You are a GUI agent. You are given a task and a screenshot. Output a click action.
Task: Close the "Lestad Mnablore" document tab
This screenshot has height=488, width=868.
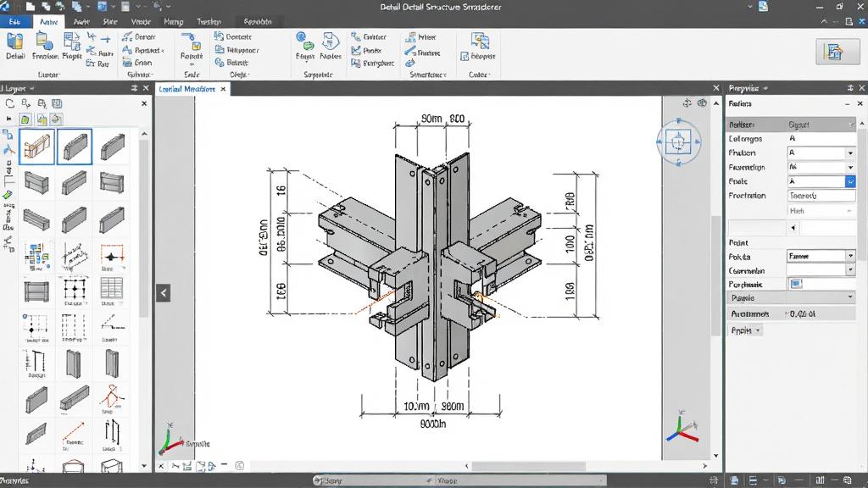[223, 88]
